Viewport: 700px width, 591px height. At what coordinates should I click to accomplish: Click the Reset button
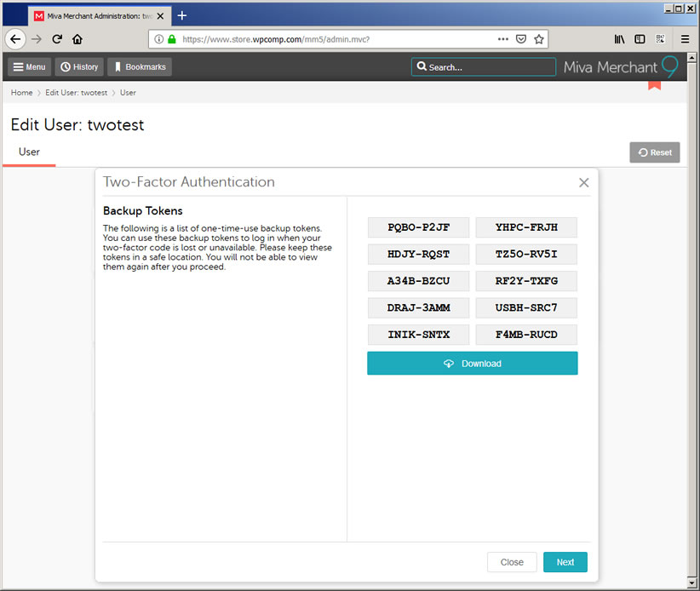(x=654, y=152)
